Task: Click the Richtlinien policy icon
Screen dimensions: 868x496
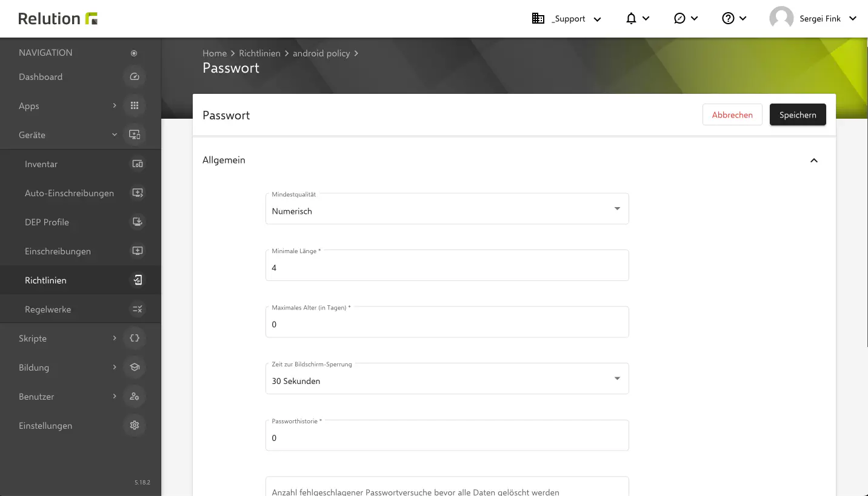Action: (138, 280)
